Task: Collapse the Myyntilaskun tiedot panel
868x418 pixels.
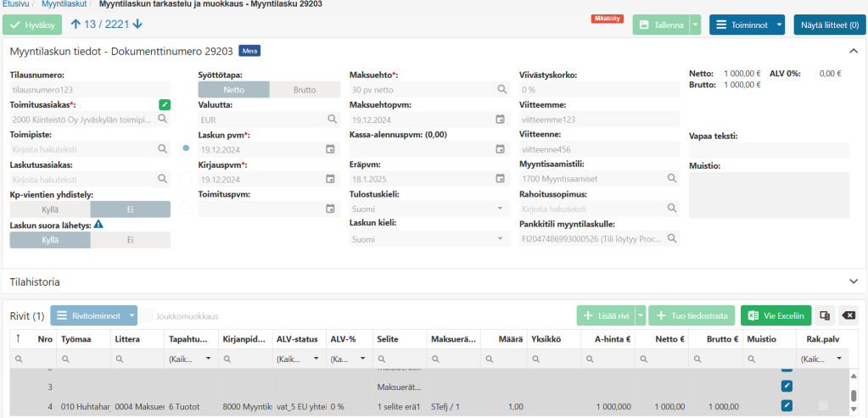Action: pyautogui.click(x=853, y=51)
